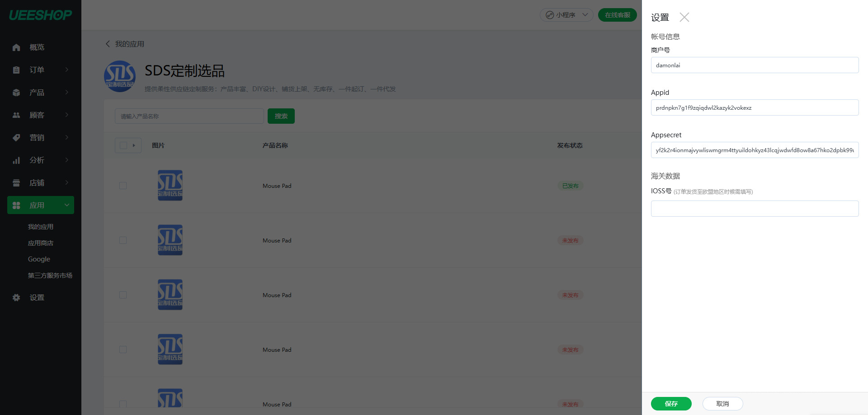This screenshot has height=415, width=868.
Task: Click the store icon beside 店铺
Action: [x=16, y=183]
